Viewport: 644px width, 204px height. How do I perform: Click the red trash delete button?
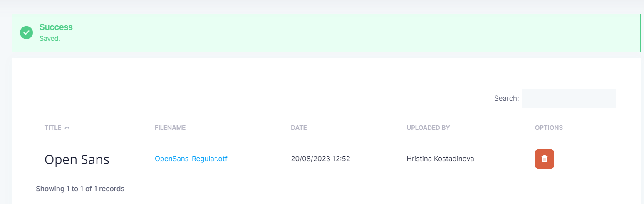(x=544, y=159)
